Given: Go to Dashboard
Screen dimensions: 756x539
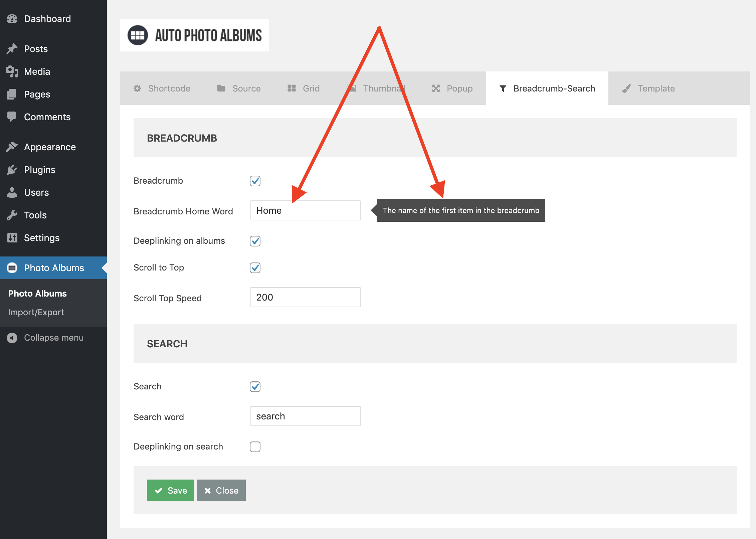Looking at the screenshot, I should pos(53,19).
